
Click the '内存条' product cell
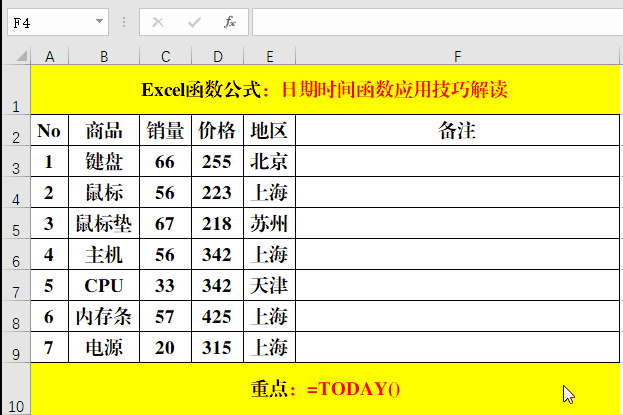104,316
